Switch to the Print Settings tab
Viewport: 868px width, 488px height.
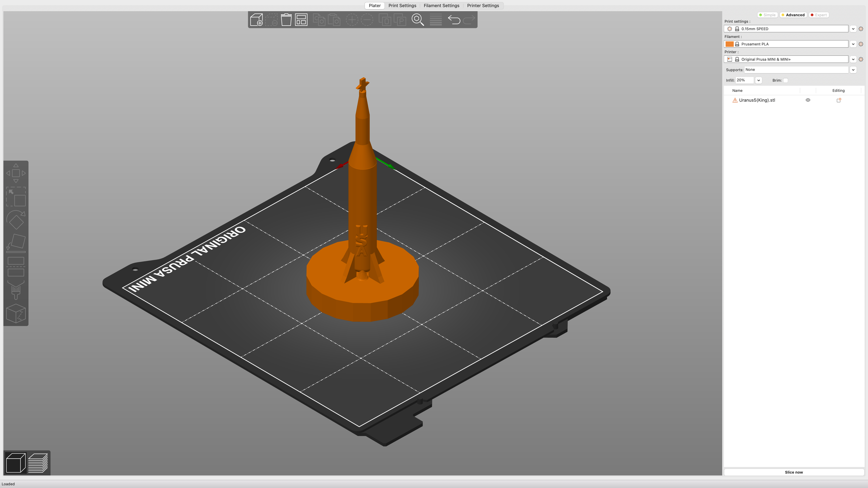(402, 5)
